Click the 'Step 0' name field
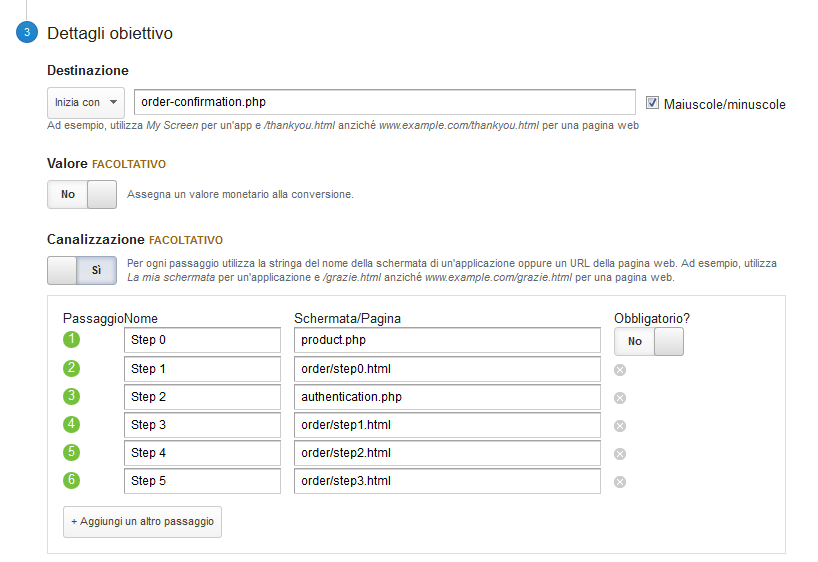This screenshot has height=562, width=818. point(203,341)
